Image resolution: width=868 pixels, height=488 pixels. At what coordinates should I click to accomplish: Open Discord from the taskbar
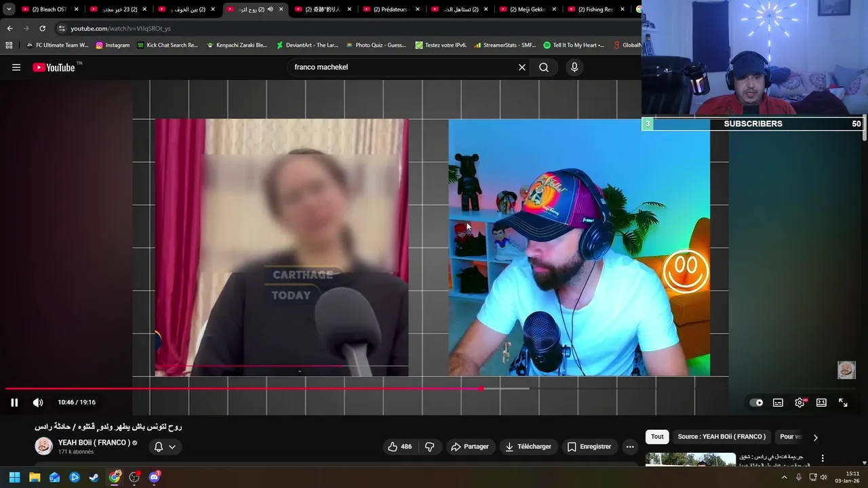pyautogui.click(x=154, y=477)
